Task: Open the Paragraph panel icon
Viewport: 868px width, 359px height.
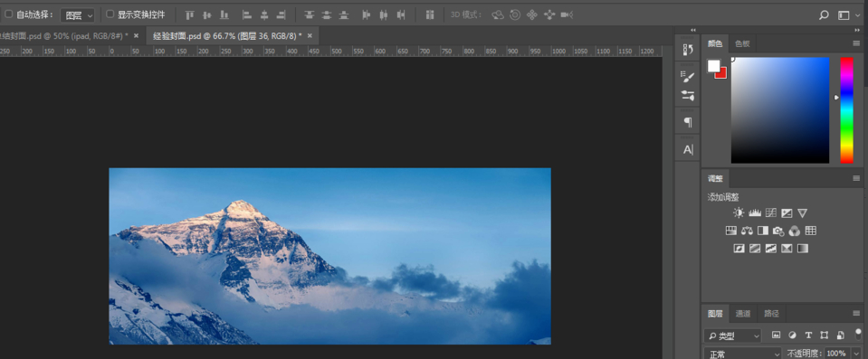Action: pos(688,122)
